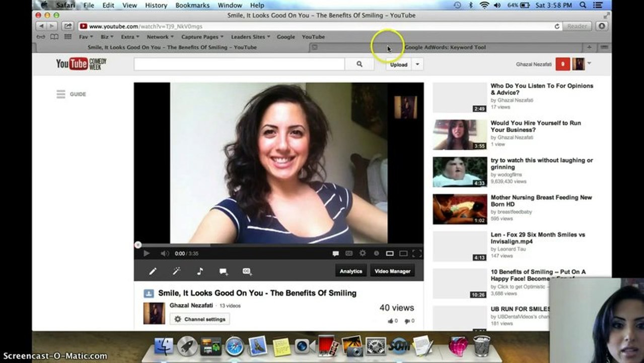Click the channel avatar under the title
Viewport: 644px width, 363px height.
point(154,313)
